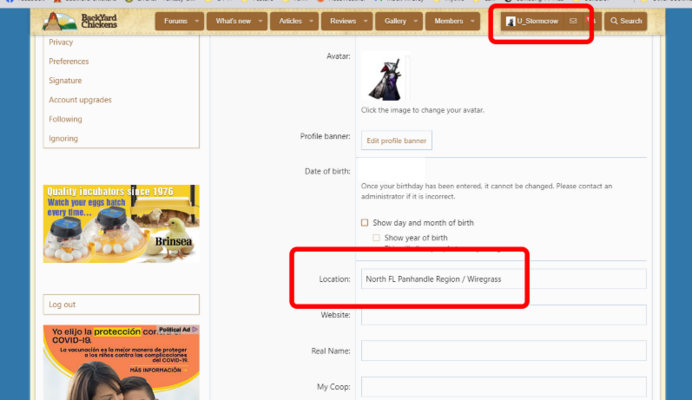Viewport: 692px width, 400px height.
Task: Open the COVID-19 vaccination ad
Action: coord(121,362)
